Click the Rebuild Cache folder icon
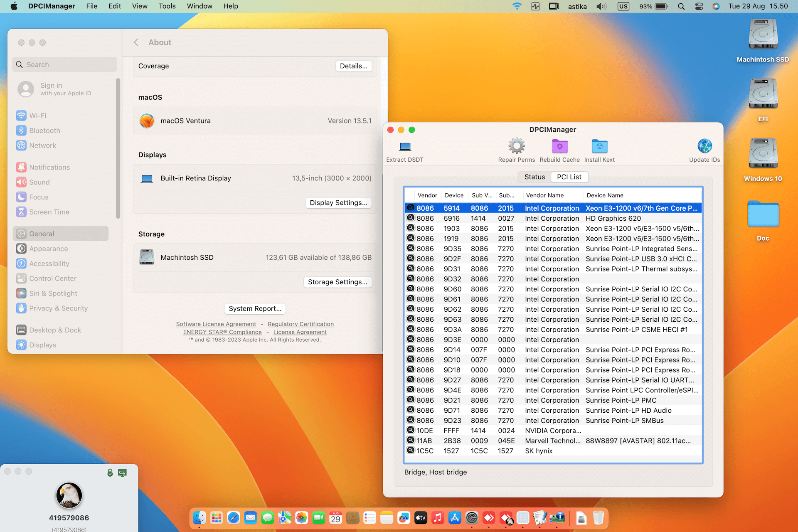Viewport: 798px width, 532px height. [559, 146]
